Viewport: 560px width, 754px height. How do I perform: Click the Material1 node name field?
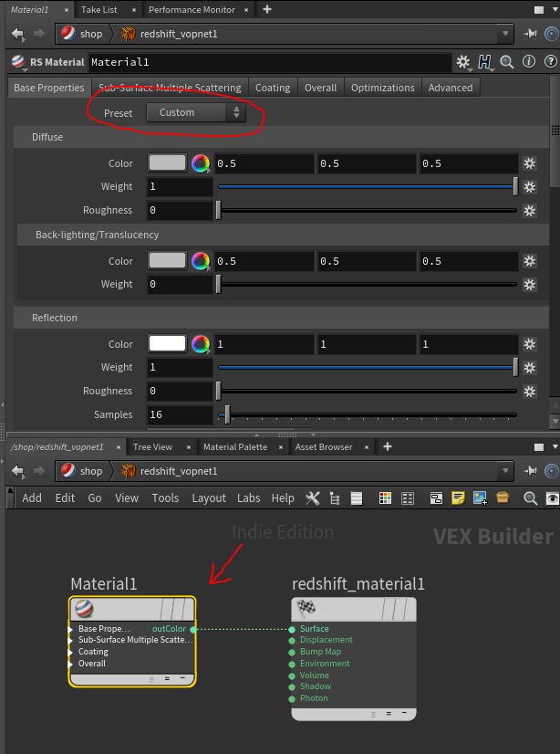point(269,62)
